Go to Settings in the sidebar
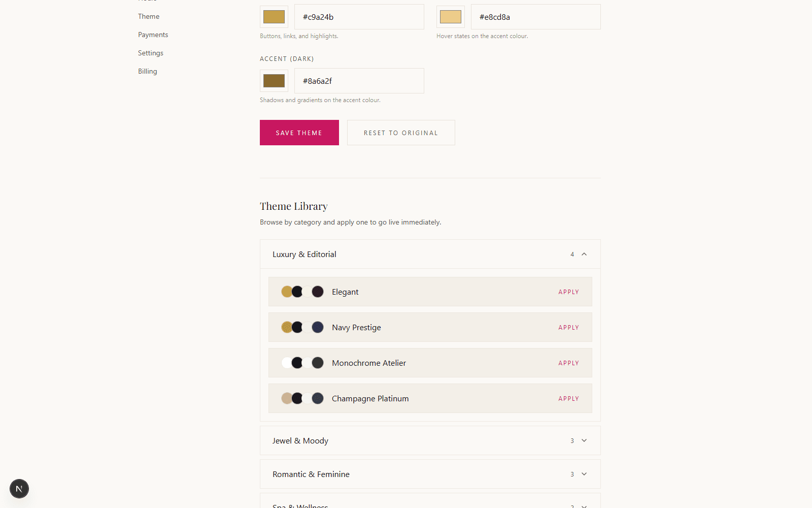Viewport: 812px width, 508px height. pos(151,53)
